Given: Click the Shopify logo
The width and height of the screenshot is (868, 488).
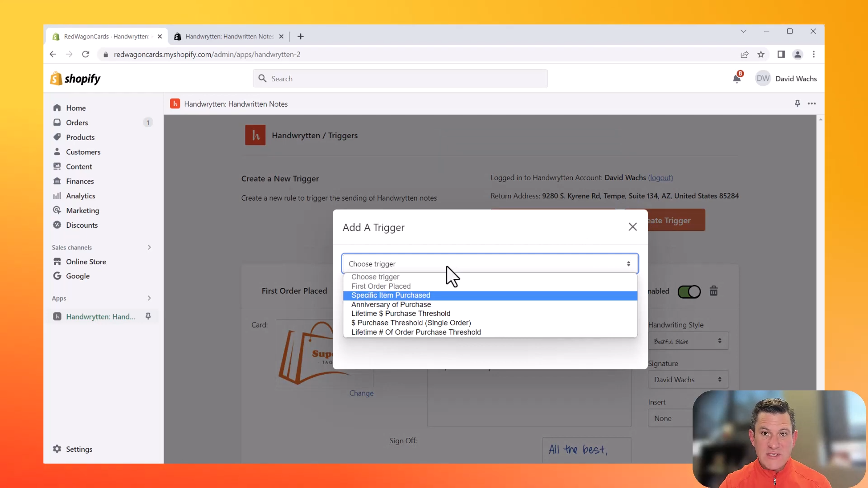Looking at the screenshot, I should coord(75,79).
